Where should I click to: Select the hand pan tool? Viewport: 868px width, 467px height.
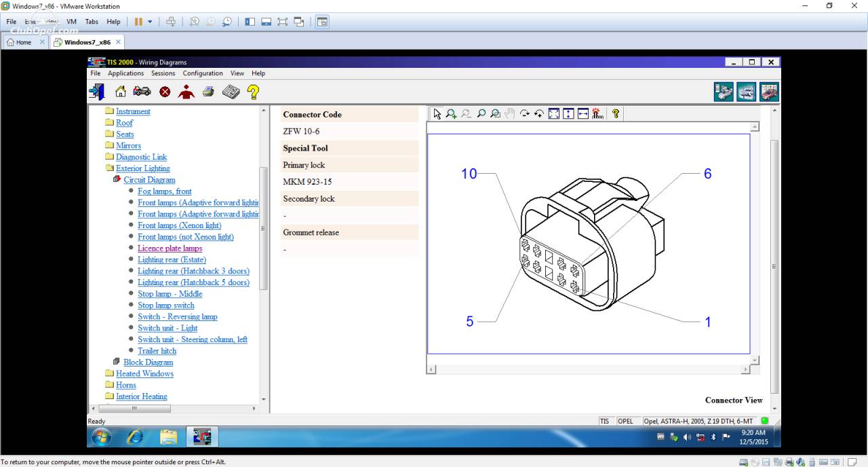click(509, 114)
